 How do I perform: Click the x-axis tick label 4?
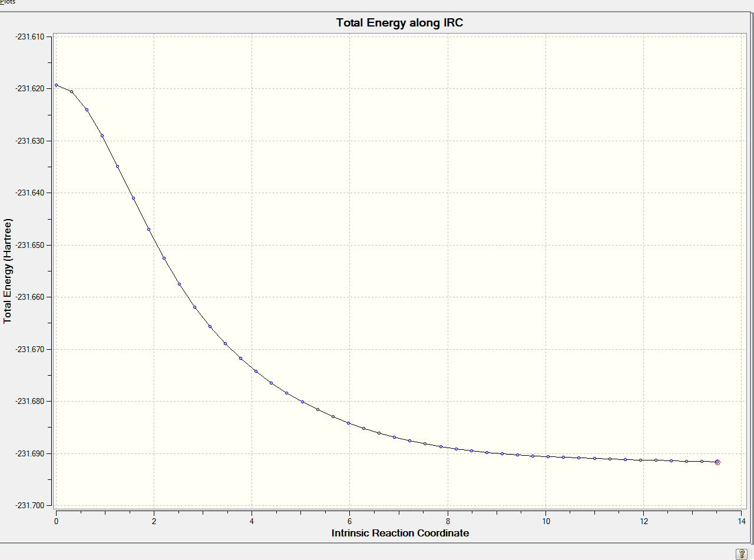click(x=252, y=521)
